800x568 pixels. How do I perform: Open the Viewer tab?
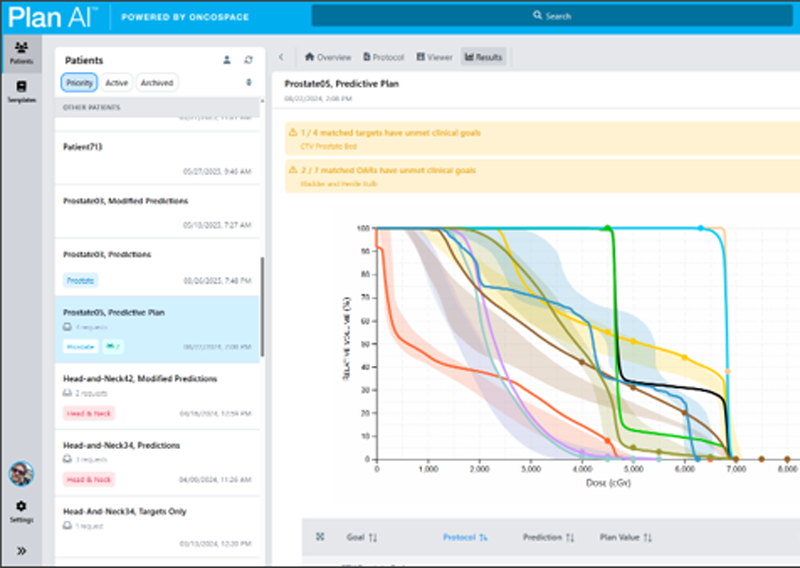pos(434,57)
